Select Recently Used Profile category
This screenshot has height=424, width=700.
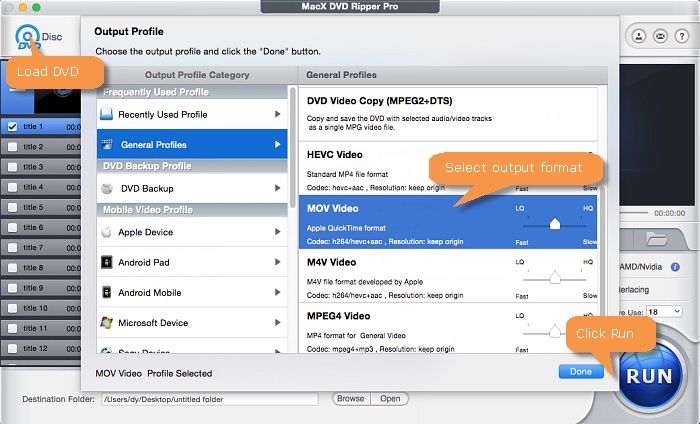click(x=192, y=114)
